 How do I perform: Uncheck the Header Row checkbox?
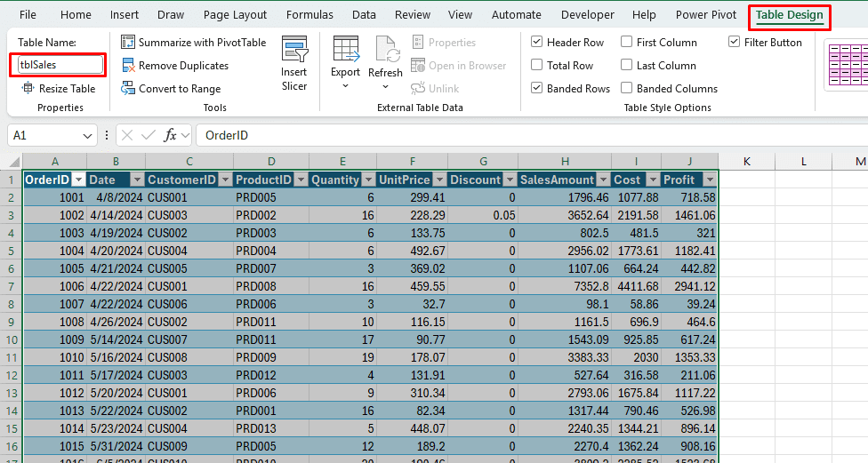[537, 43]
